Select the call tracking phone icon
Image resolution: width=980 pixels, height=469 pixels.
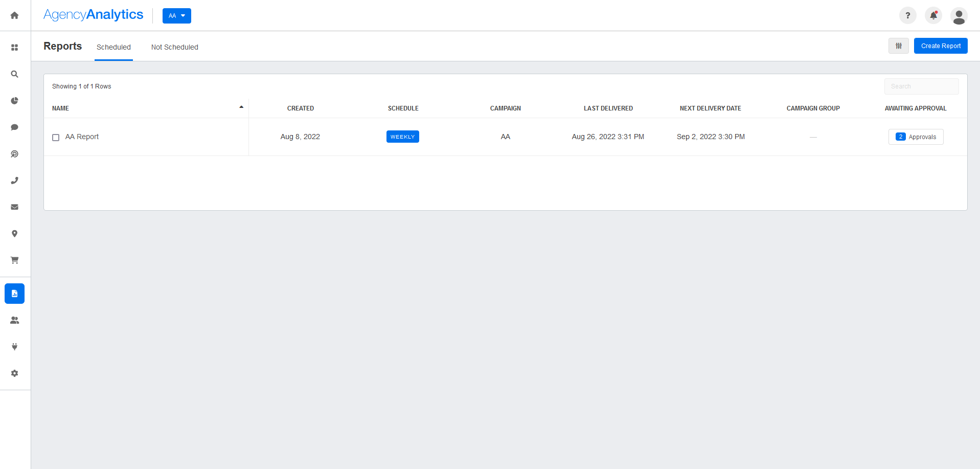[x=14, y=180]
